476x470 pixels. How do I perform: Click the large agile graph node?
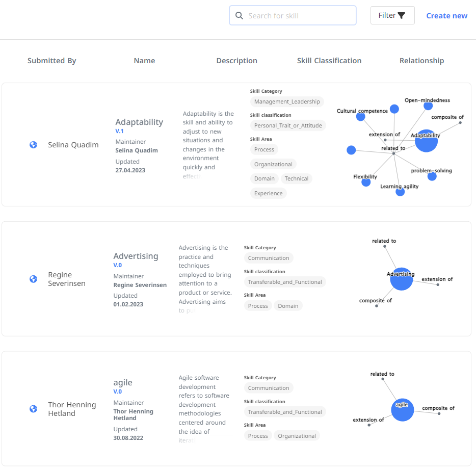click(x=402, y=409)
